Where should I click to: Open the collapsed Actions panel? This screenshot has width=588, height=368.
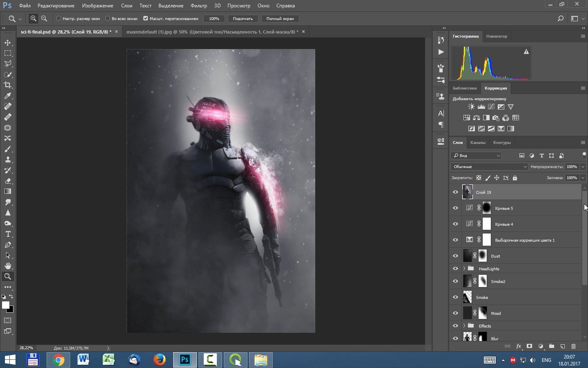pos(441,52)
